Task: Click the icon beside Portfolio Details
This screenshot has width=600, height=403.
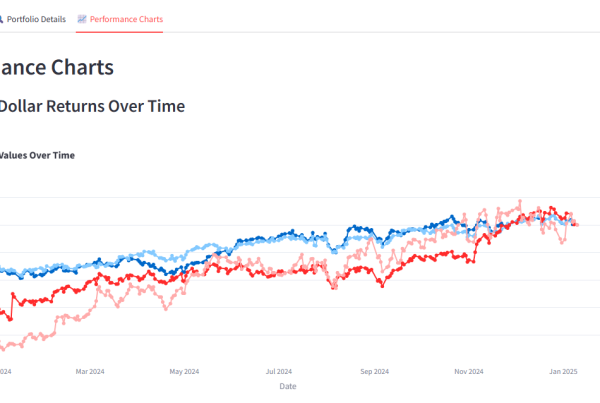Action: (x=3, y=19)
